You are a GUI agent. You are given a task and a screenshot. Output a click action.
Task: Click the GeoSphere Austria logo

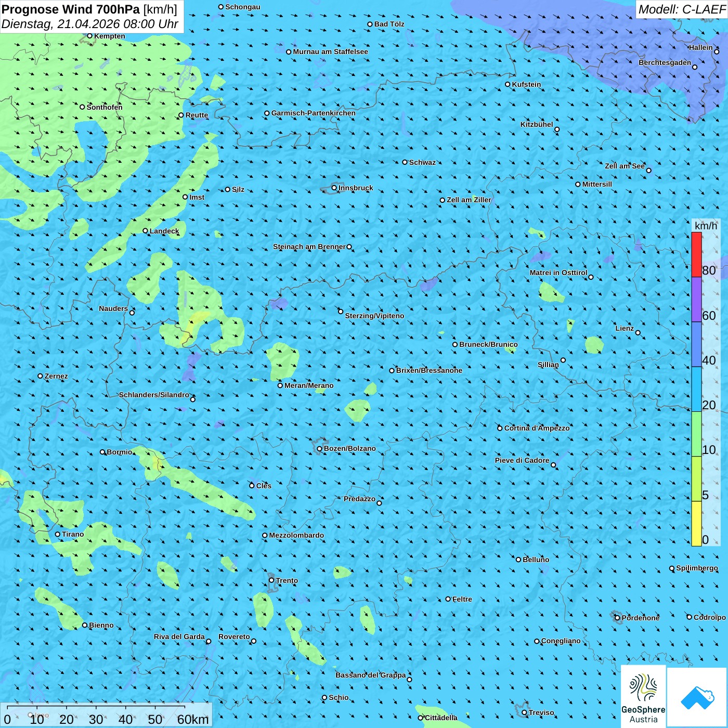[x=643, y=696]
